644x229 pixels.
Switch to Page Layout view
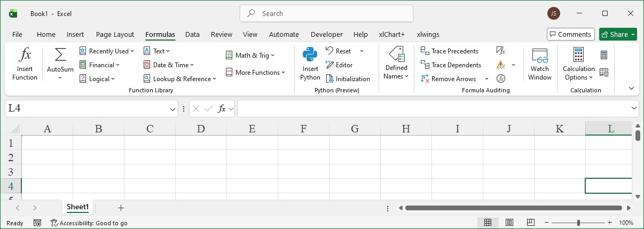(509, 223)
